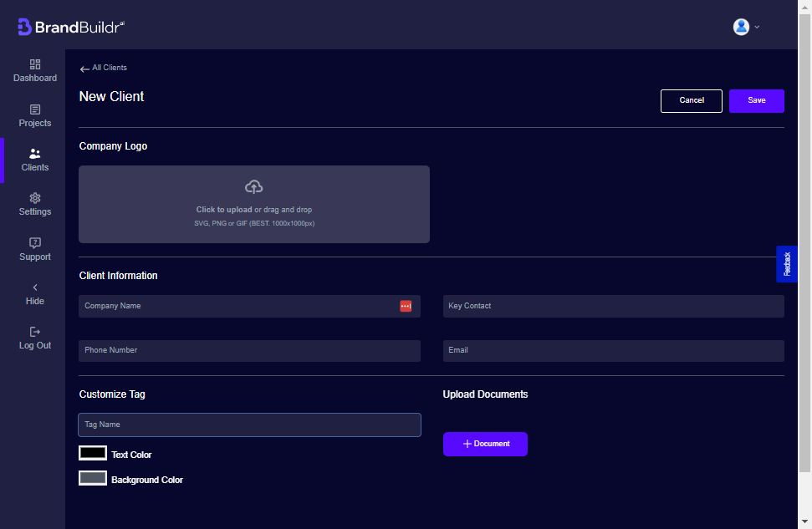This screenshot has width=812, height=529.
Task: Click the BrandBuildr logo
Action: (71, 27)
